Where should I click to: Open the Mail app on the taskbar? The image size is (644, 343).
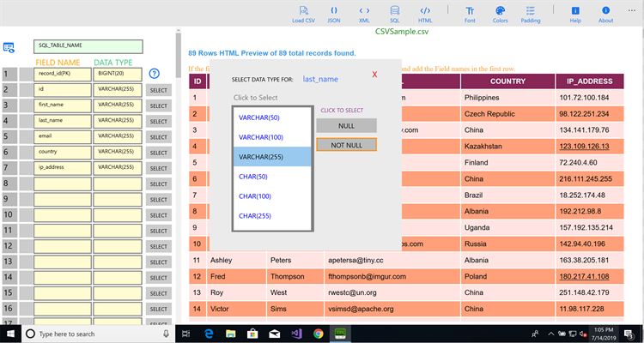click(x=275, y=334)
